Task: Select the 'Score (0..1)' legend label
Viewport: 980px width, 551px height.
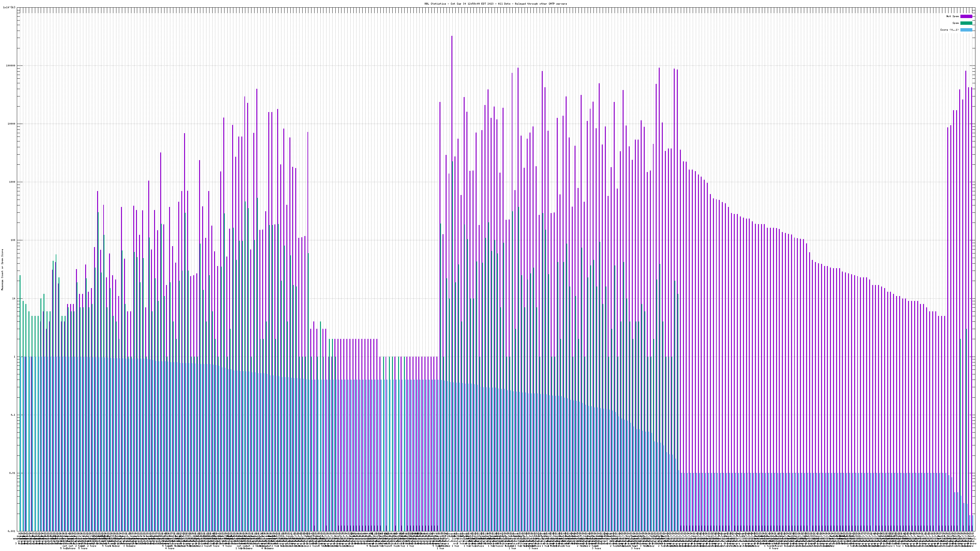Action: pyautogui.click(x=949, y=30)
